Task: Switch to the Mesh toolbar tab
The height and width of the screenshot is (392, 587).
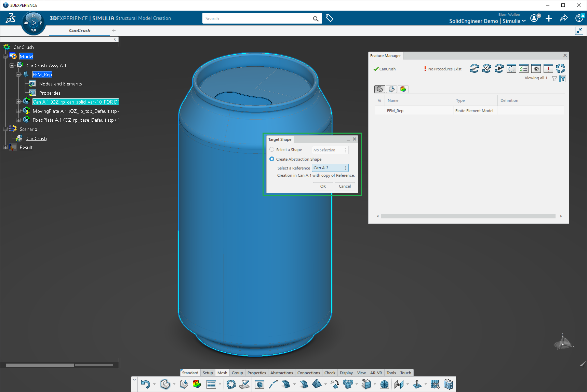Action: [222, 373]
